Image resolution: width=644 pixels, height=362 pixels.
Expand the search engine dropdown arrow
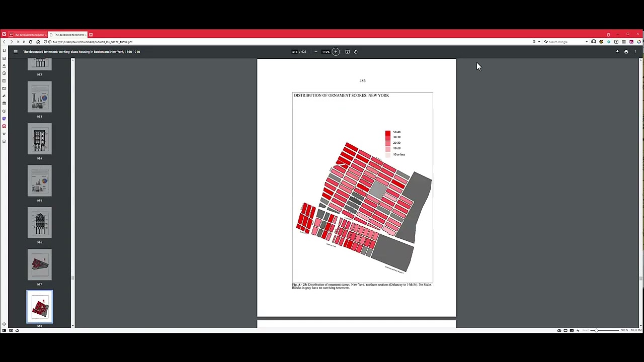tap(587, 42)
